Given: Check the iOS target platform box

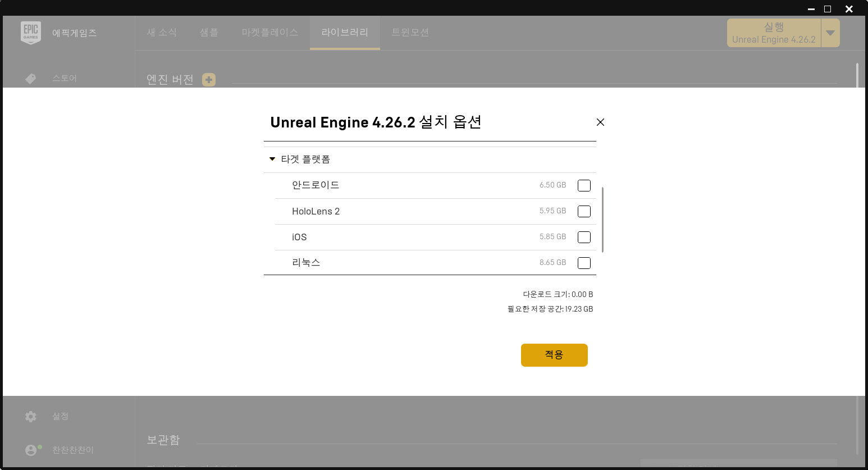Looking at the screenshot, I should [584, 237].
